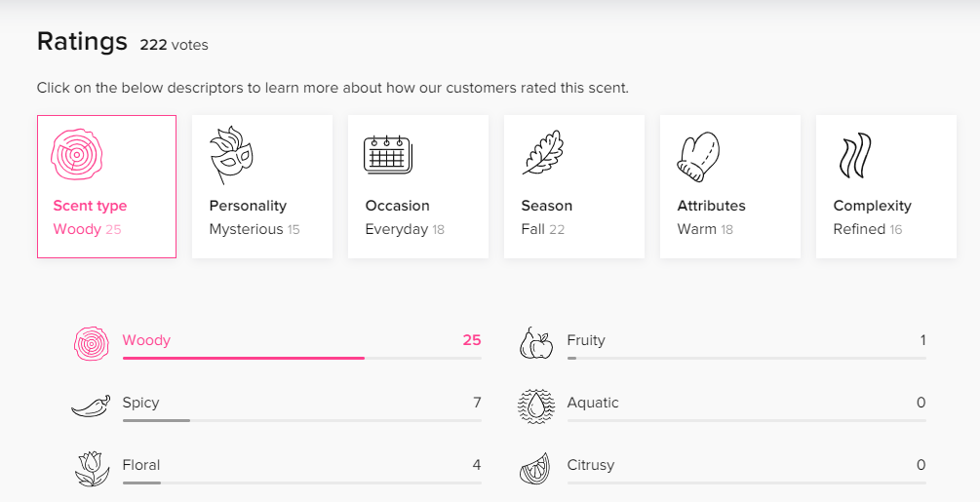Image resolution: width=980 pixels, height=502 pixels.
Task: Click the masquerade mask Personality icon
Action: click(x=231, y=155)
